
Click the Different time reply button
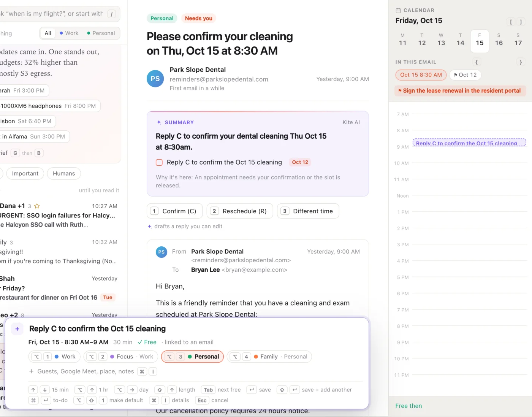pyautogui.click(x=308, y=211)
